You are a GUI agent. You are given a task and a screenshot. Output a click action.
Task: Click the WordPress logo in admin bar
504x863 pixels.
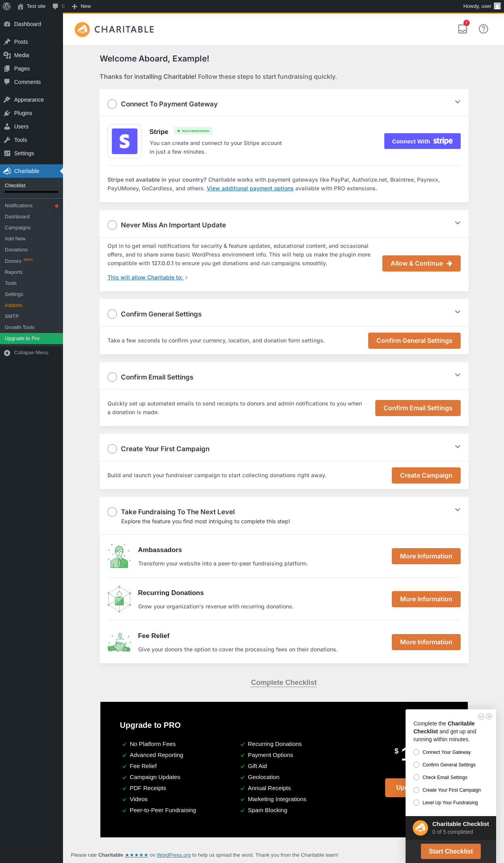[x=7, y=6]
